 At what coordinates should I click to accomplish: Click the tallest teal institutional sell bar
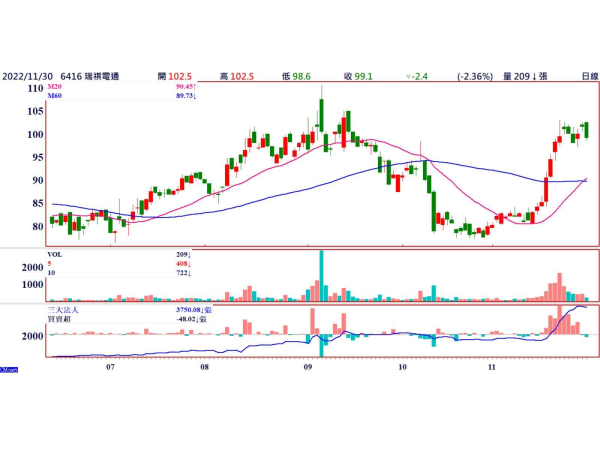click(321, 345)
